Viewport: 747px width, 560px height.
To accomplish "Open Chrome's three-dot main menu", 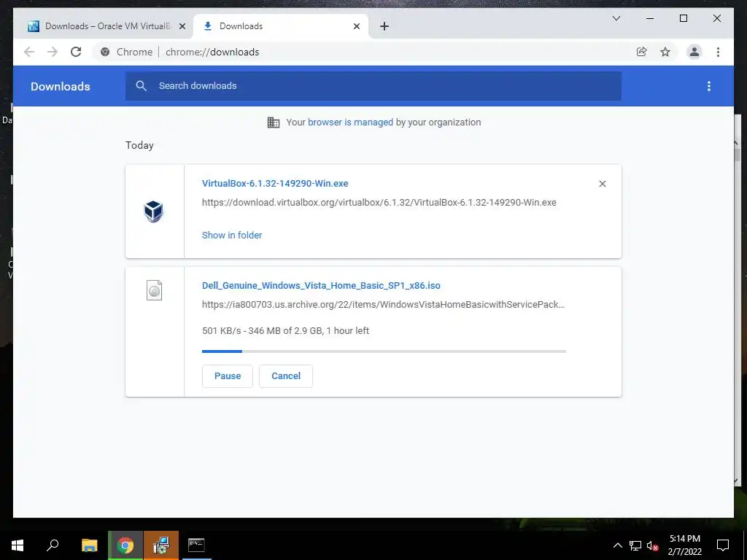I will (x=718, y=52).
